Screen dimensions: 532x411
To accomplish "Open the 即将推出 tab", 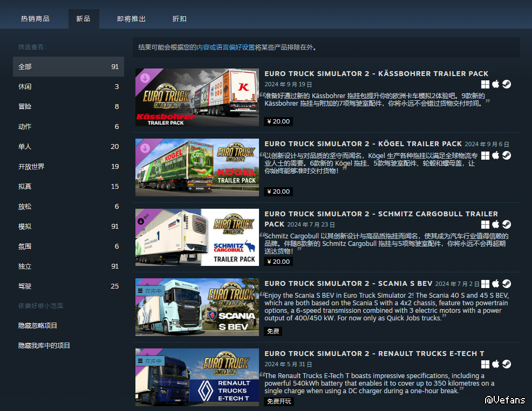I will tap(131, 19).
